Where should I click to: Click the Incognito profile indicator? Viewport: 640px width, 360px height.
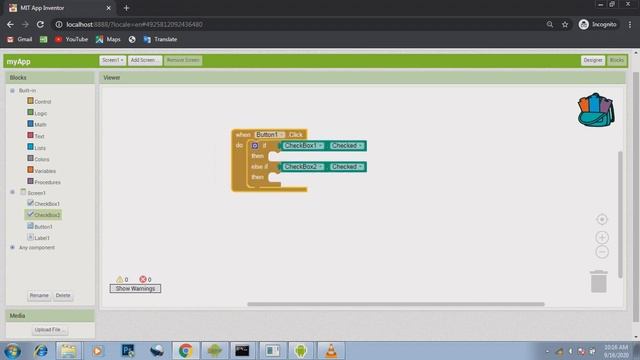[598, 24]
